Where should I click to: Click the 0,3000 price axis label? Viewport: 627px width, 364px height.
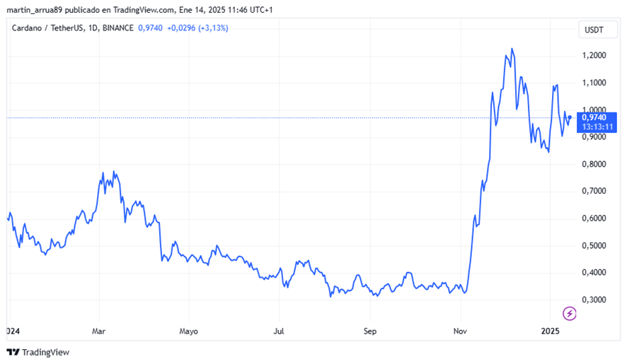[594, 300]
